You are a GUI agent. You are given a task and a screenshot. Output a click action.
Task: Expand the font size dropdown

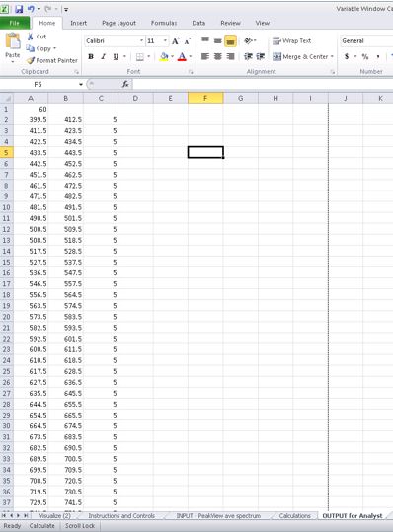point(165,41)
